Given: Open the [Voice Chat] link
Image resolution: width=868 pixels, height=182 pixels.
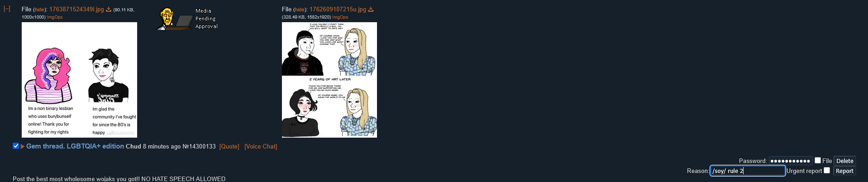Looking at the screenshot, I should point(261,147).
